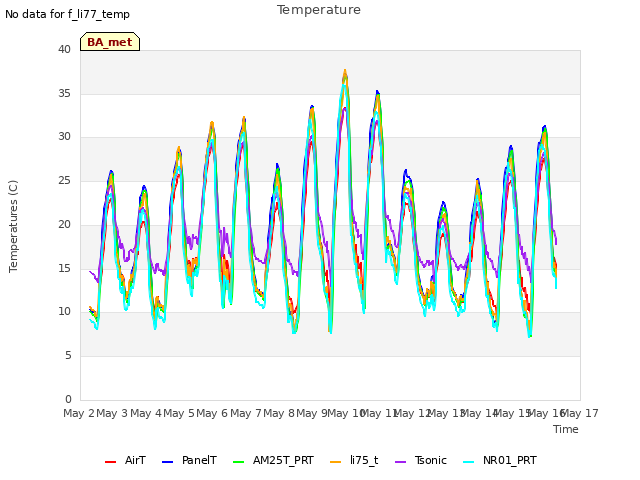The image size is (640, 480).
Task: Click the cyan NR01_PRT legend color marker
Action: 469,462
